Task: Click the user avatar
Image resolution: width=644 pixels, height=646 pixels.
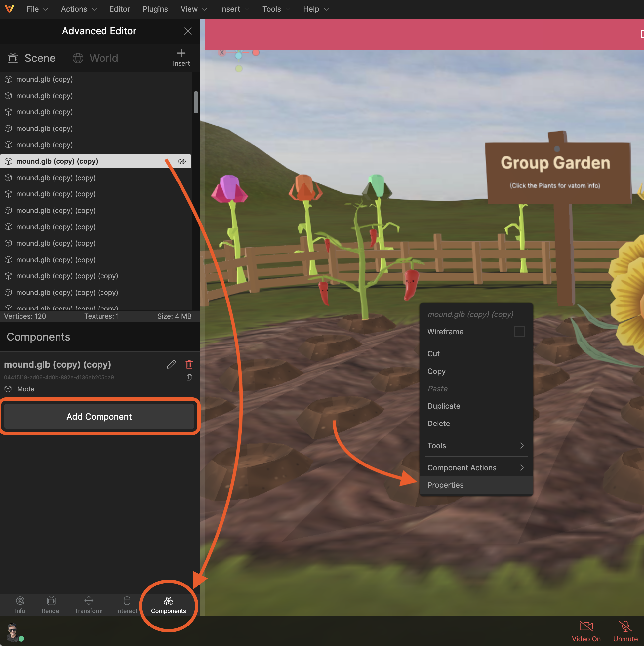Action: [12, 632]
